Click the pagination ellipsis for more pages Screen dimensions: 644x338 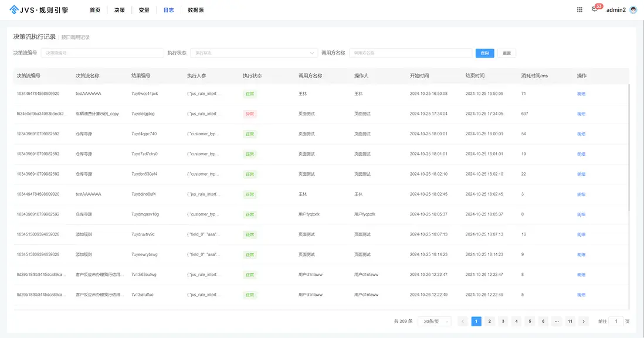pyautogui.click(x=557, y=321)
